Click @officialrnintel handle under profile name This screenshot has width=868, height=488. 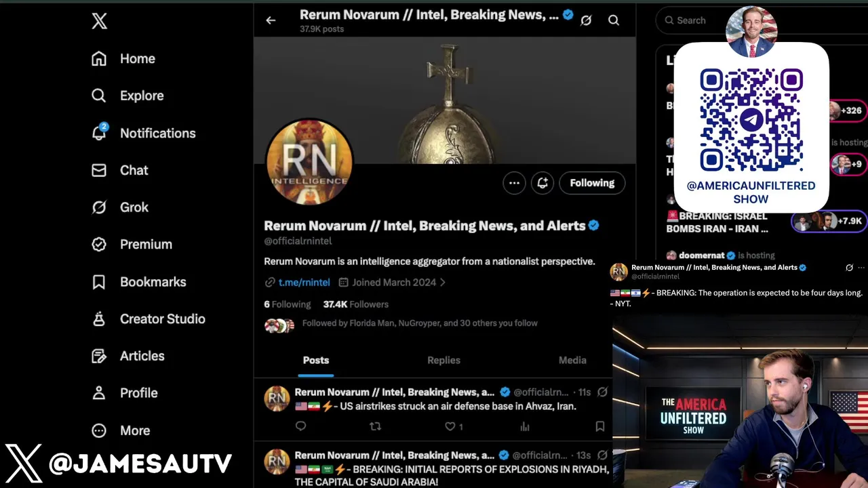(298, 241)
